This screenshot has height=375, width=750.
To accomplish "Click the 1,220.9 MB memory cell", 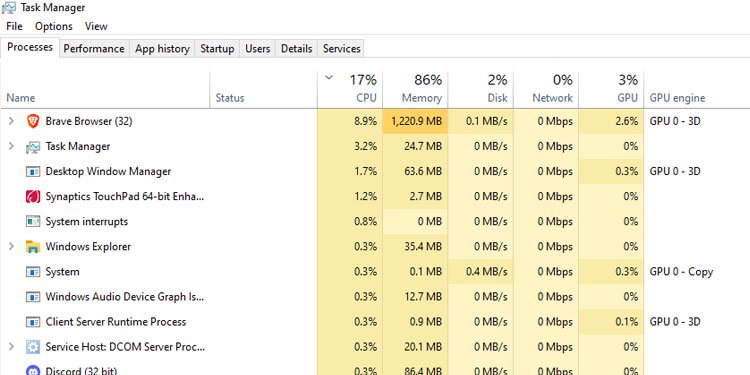I will tap(415, 121).
